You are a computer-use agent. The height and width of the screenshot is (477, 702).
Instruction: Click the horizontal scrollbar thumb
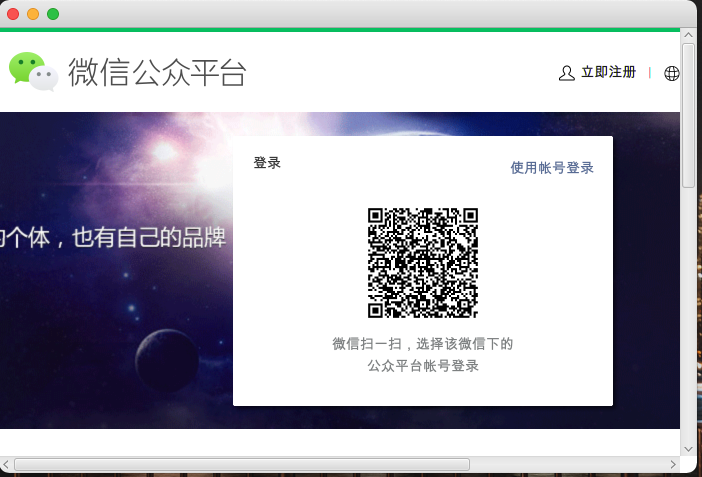click(242, 464)
